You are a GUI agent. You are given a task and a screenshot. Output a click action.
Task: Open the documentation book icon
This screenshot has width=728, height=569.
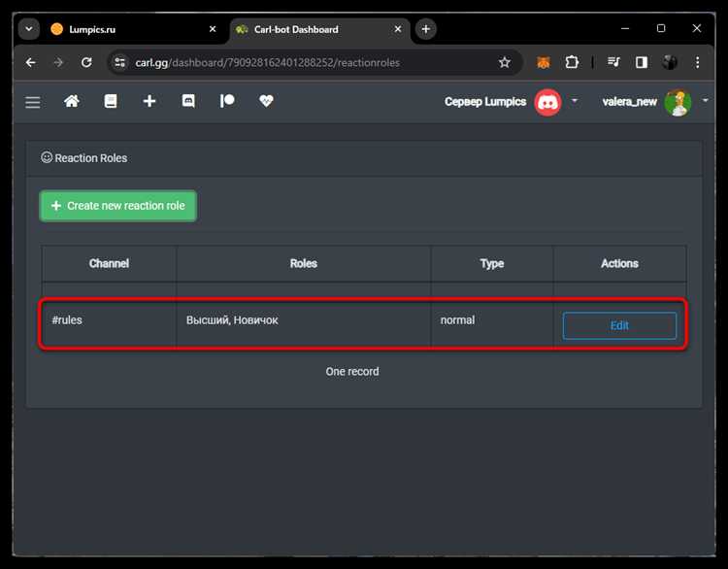click(x=111, y=101)
